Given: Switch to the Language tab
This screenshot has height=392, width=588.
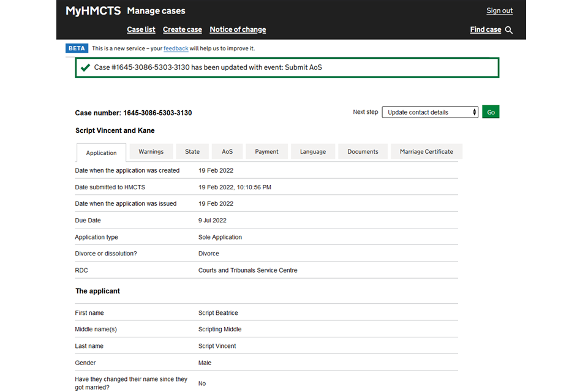Looking at the screenshot, I should (x=313, y=152).
